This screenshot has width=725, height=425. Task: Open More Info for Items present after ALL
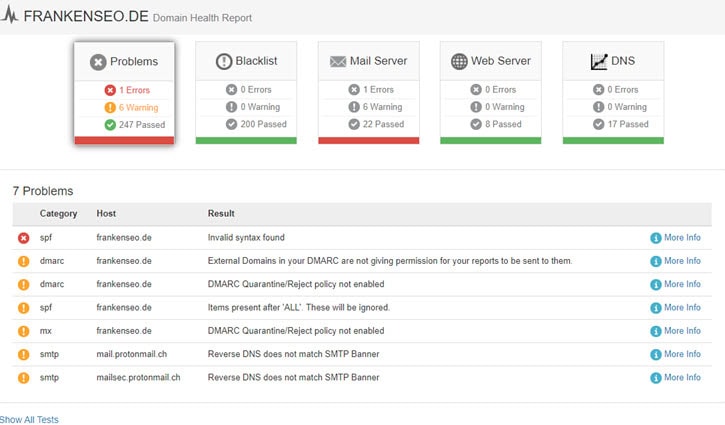[681, 307]
